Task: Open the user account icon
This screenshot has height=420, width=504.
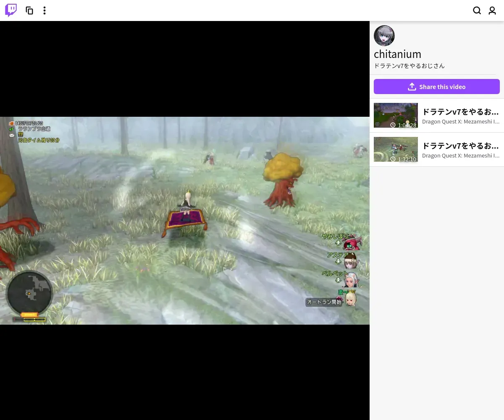Action: pos(492,10)
